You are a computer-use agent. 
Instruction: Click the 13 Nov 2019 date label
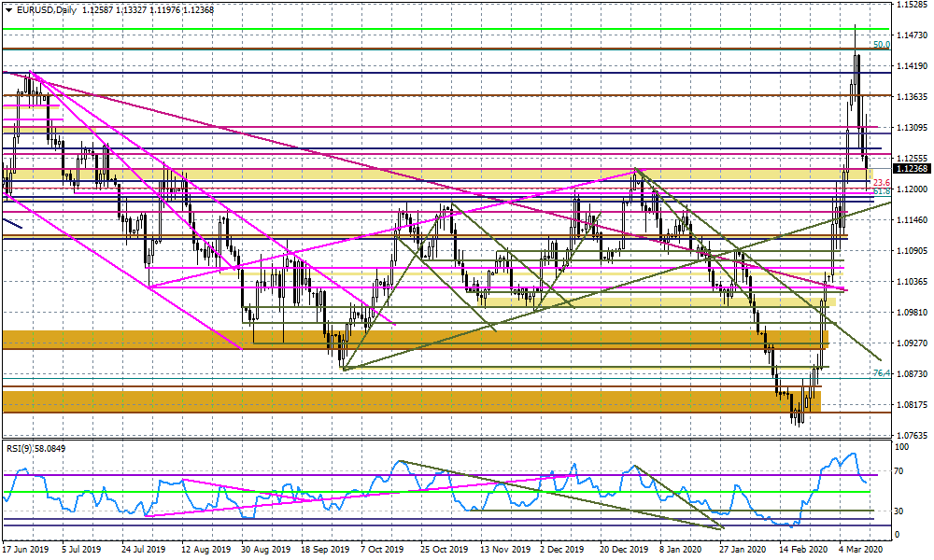click(x=505, y=550)
